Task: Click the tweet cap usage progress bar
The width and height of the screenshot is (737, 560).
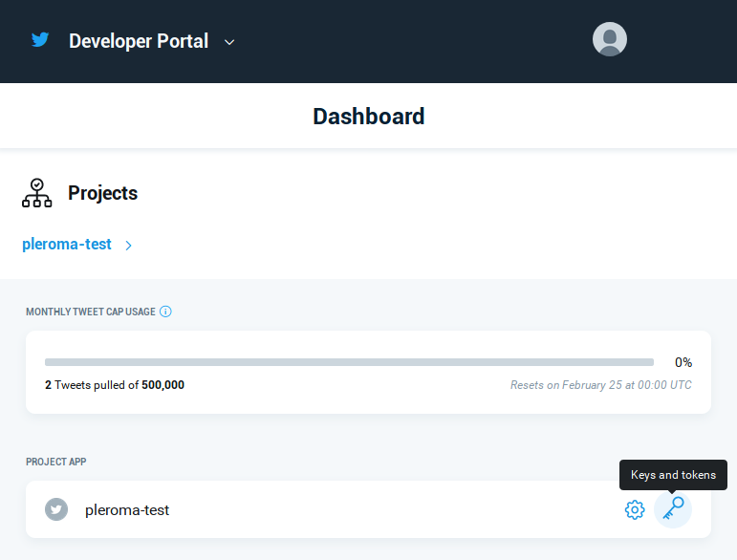Action: click(x=349, y=362)
